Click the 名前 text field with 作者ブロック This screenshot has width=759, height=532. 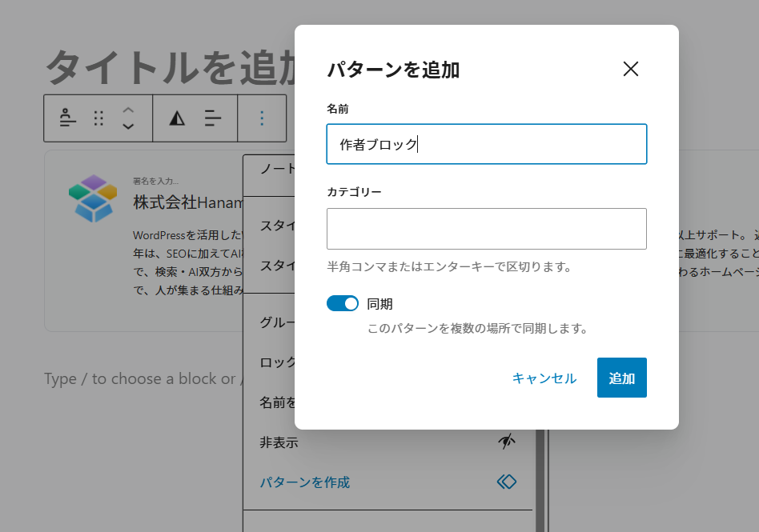[x=486, y=144]
